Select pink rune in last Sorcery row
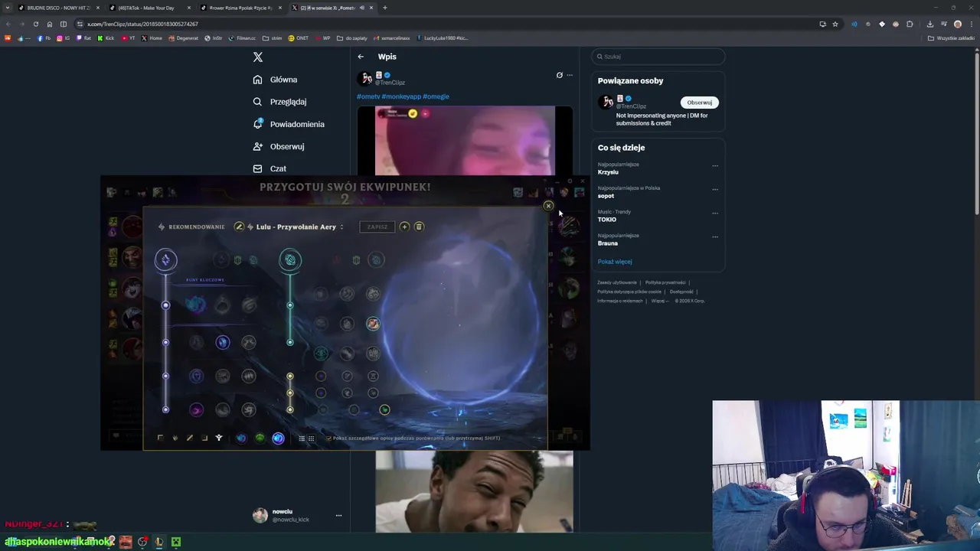The height and width of the screenshot is (551, 980). [x=196, y=409]
